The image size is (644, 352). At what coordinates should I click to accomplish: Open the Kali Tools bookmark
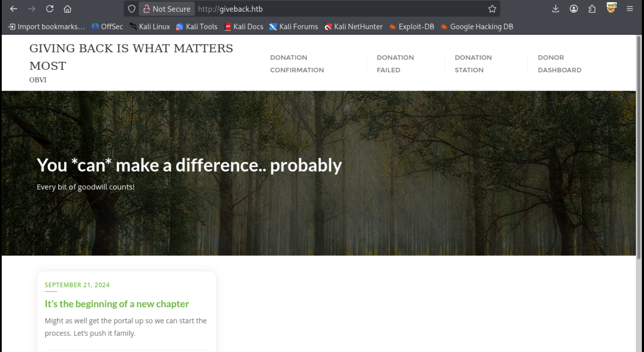197,27
